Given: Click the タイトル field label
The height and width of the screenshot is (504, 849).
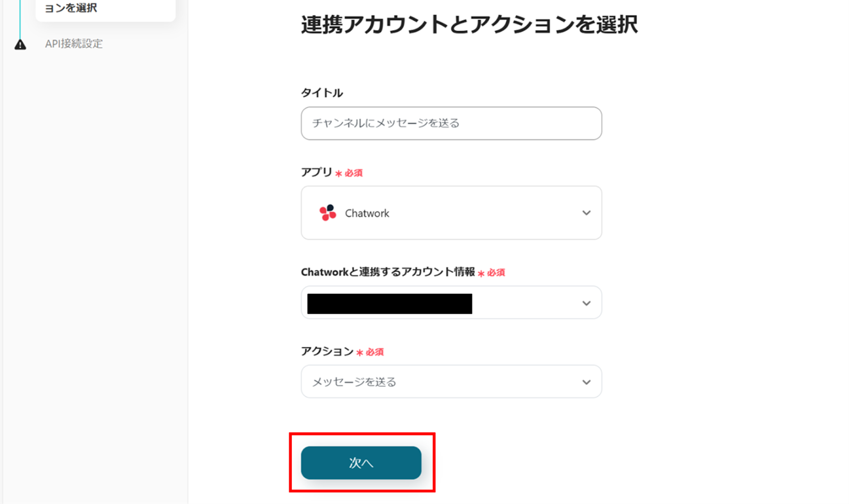Looking at the screenshot, I should tap(322, 93).
